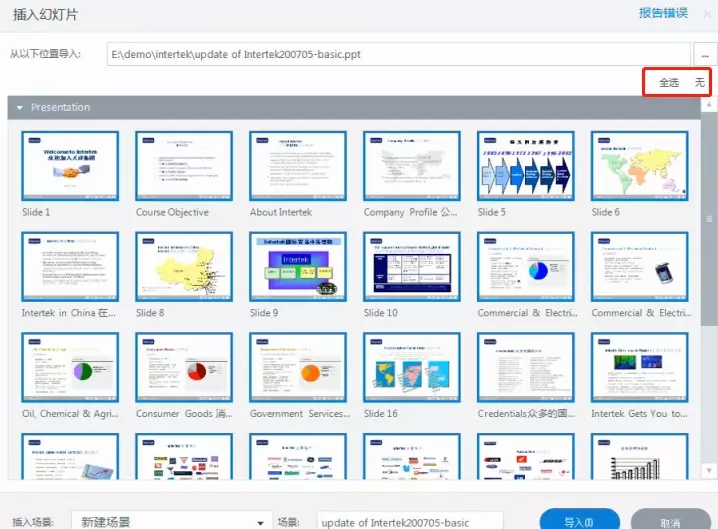The height and width of the screenshot is (529, 718).
Task: Select Commercial & Electrical thumbnail with phone image
Action: [640, 267]
